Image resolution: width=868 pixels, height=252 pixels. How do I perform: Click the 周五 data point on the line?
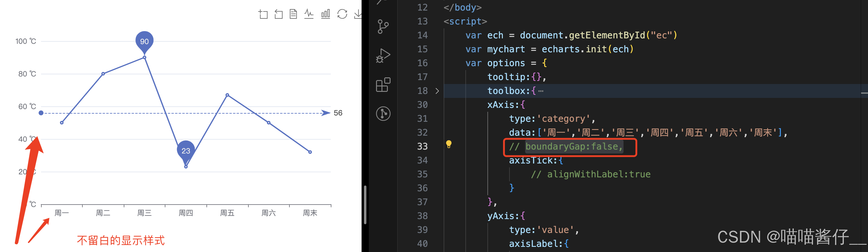pos(227,95)
